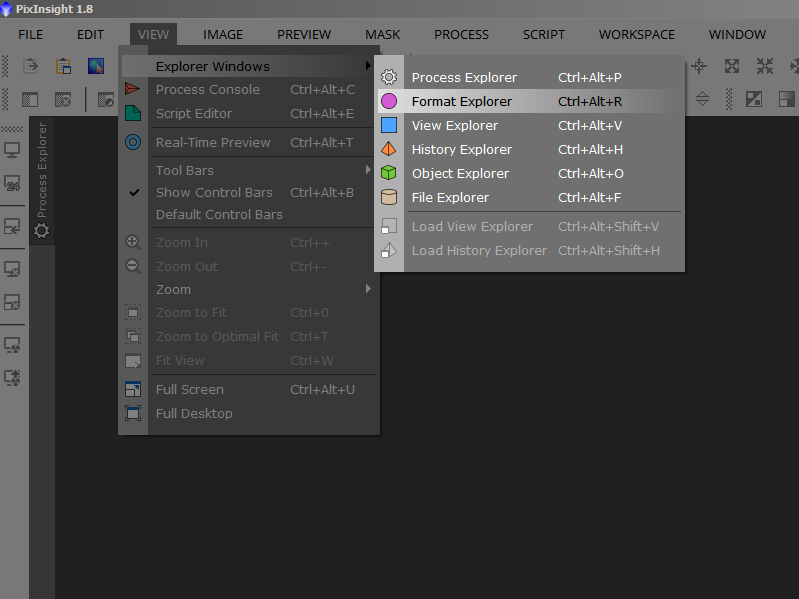This screenshot has height=599, width=799.
Task: Click the Process Explorer gear icon in submenu
Action: point(389,77)
